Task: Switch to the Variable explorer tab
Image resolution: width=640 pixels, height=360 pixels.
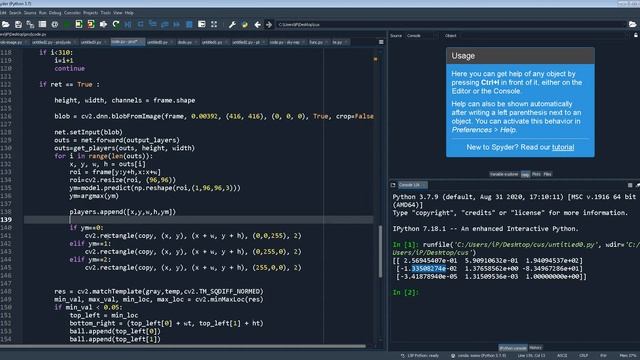Action: point(504,174)
